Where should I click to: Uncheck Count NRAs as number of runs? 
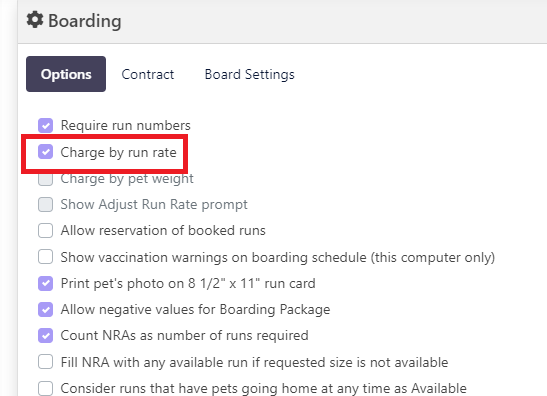[x=45, y=336]
